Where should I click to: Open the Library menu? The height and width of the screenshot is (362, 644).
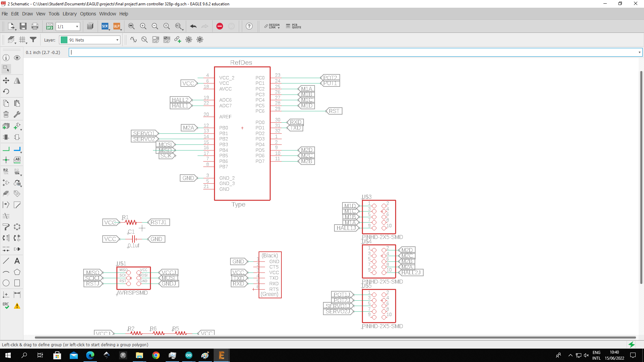click(69, 14)
